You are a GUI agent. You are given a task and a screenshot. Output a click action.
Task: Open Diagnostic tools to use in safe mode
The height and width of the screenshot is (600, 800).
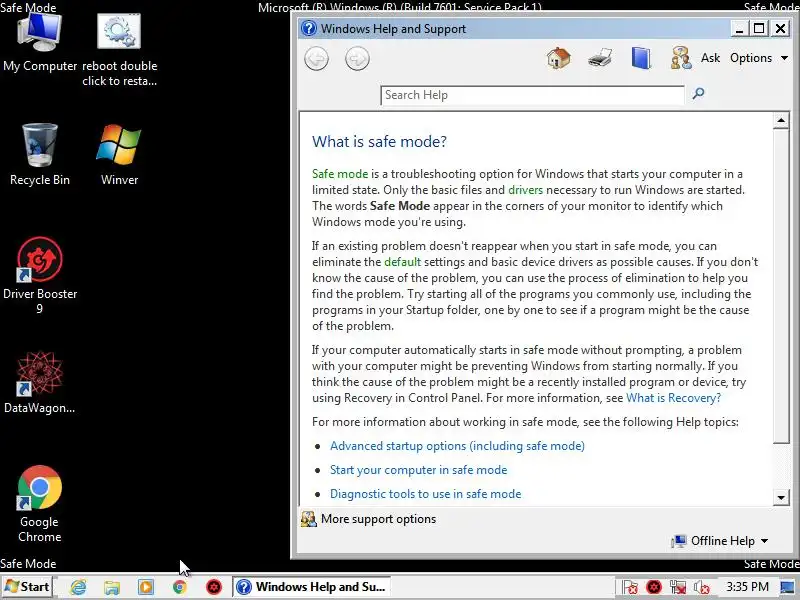pos(426,494)
